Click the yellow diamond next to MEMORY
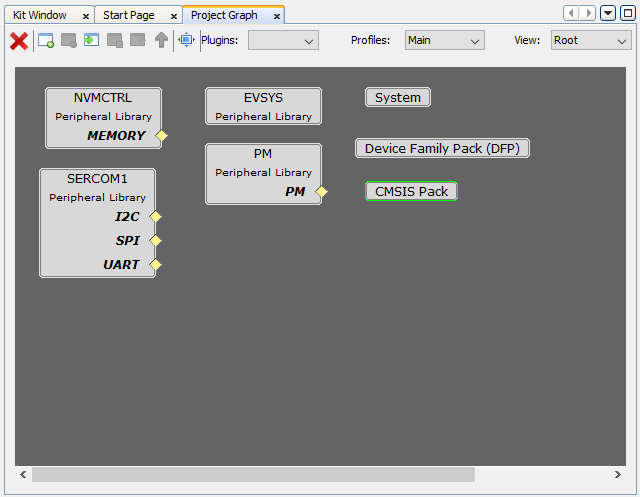This screenshot has height=497, width=640. [x=161, y=136]
